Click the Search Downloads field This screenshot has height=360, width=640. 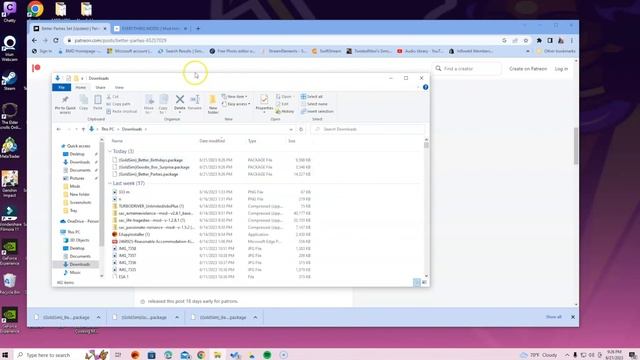tap(367, 129)
